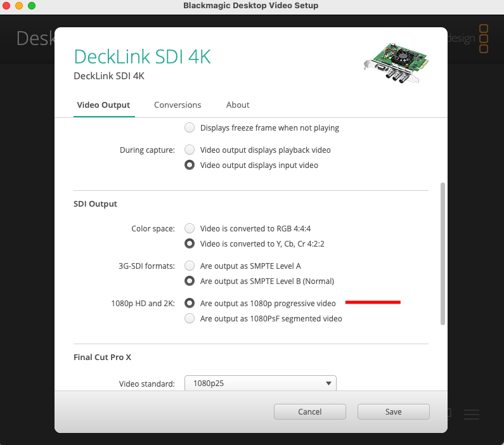Open the Conversions tab
Image resolution: width=504 pixels, height=445 pixels.
178,105
